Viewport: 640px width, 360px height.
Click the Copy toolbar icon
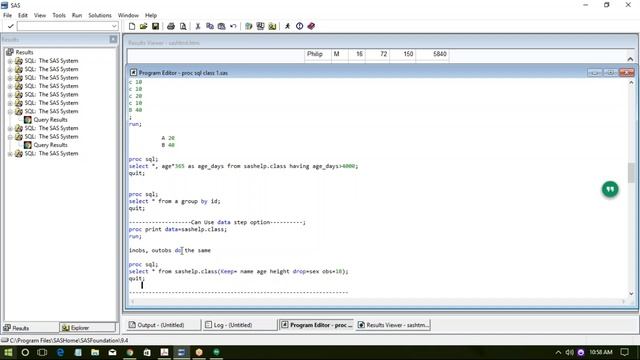[x=210, y=26]
